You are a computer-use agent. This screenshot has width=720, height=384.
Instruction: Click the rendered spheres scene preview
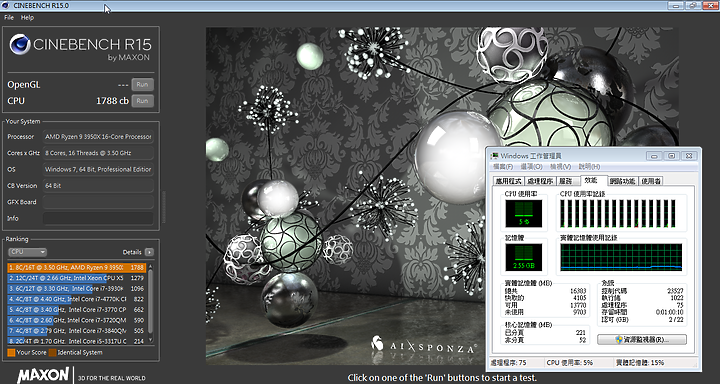point(442,196)
